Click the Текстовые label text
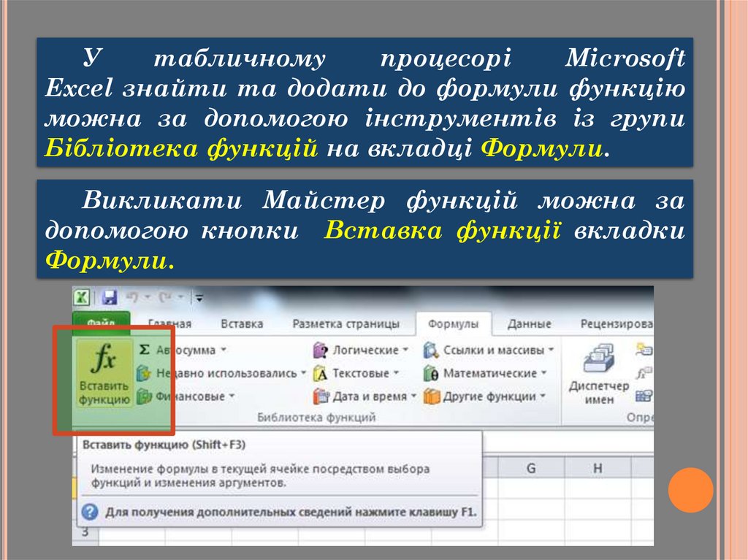Image resolution: width=748 pixels, height=560 pixels. pyautogui.click(x=361, y=373)
